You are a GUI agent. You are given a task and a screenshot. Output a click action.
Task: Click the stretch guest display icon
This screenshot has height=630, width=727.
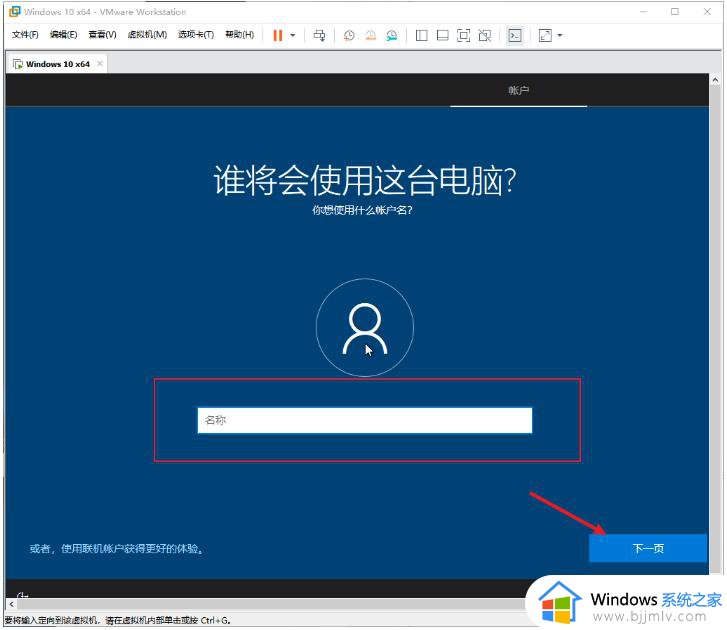click(x=545, y=35)
